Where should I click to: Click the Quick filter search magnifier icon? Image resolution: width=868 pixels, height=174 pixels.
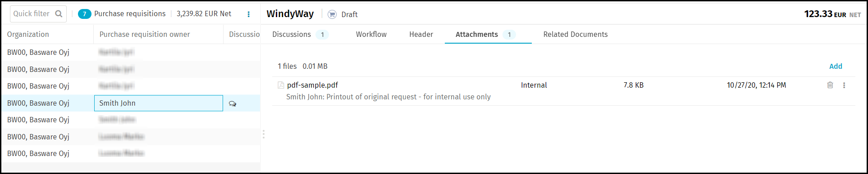pos(59,14)
